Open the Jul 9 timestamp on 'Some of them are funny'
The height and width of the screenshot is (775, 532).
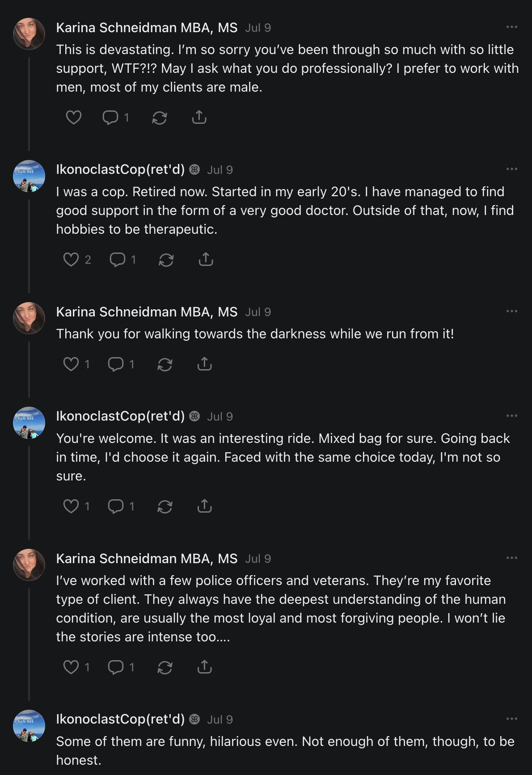[220, 720]
